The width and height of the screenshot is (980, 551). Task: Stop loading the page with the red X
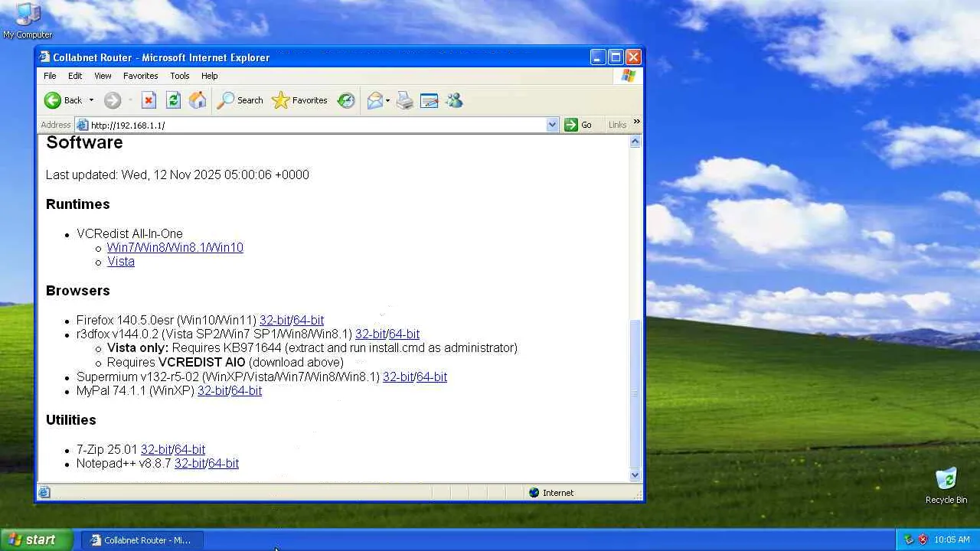coord(149,100)
